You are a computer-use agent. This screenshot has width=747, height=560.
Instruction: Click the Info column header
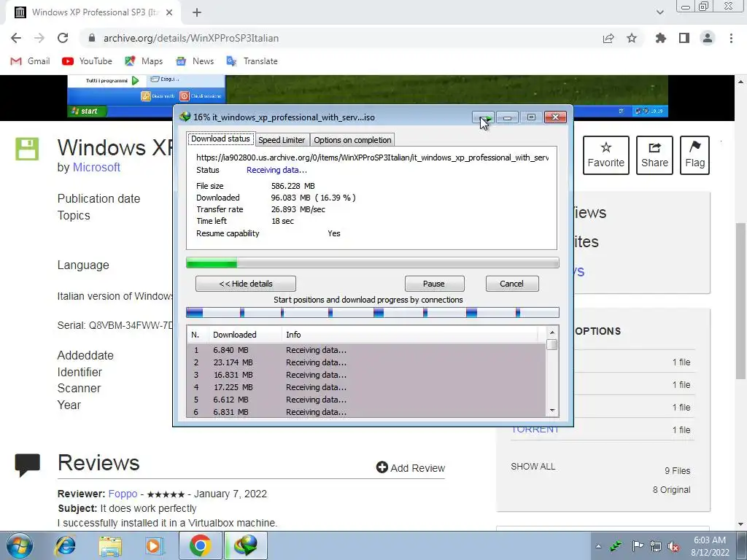click(x=410, y=335)
